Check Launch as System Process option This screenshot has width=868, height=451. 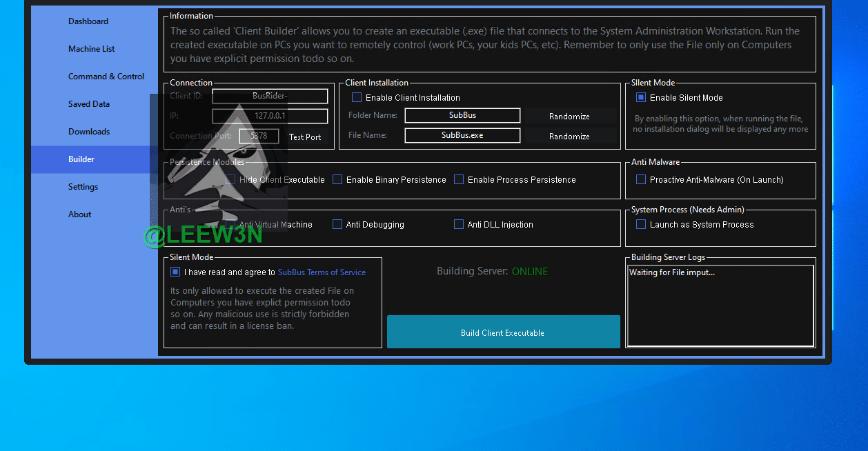click(x=641, y=225)
